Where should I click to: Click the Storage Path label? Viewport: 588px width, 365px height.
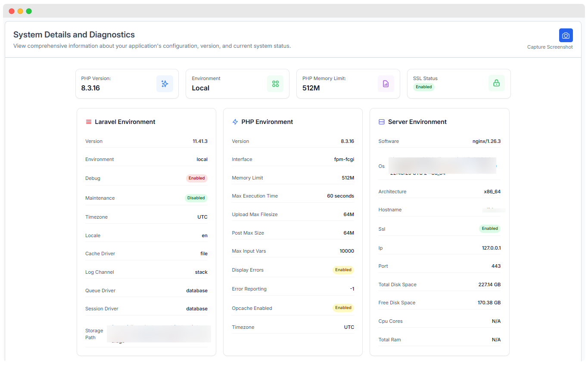(94, 334)
